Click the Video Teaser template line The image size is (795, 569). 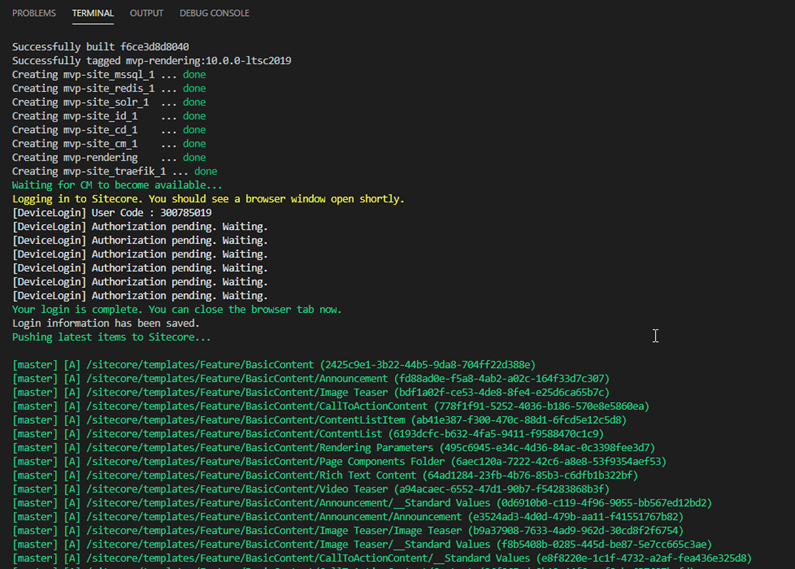click(x=311, y=489)
